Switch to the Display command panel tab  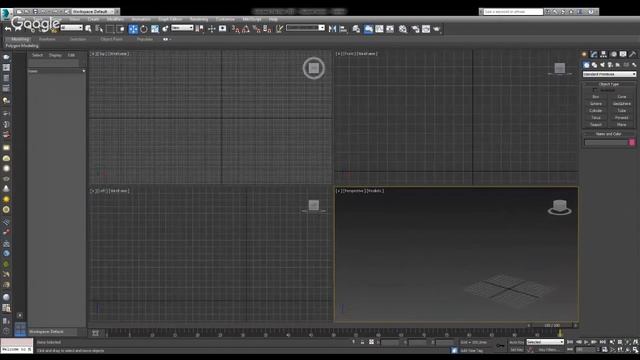click(623, 54)
